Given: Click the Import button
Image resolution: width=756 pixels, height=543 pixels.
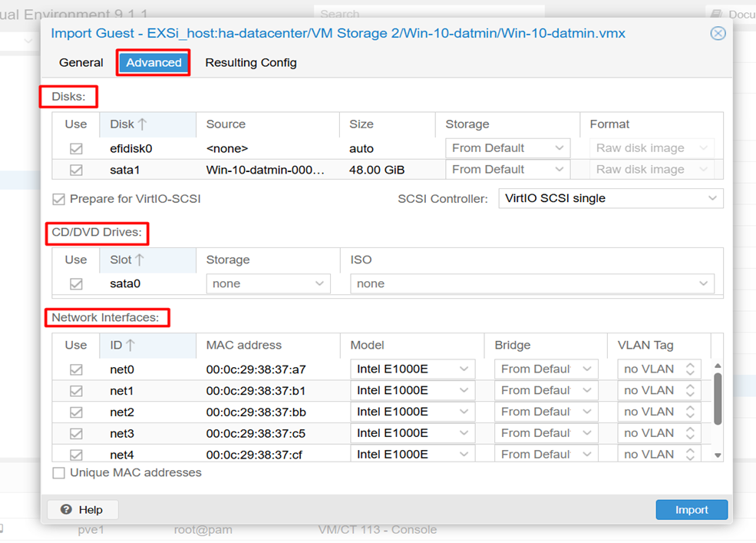Looking at the screenshot, I should [x=692, y=510].
